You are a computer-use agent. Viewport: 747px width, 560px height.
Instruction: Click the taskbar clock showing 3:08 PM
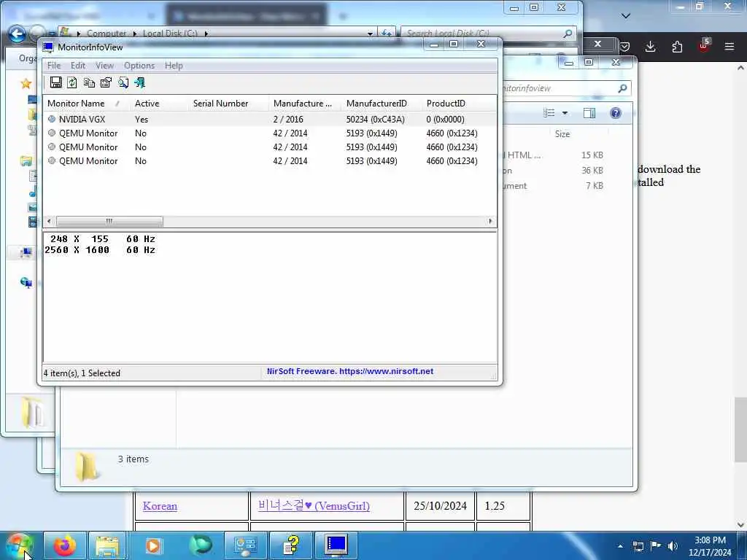tap(710, 546)
